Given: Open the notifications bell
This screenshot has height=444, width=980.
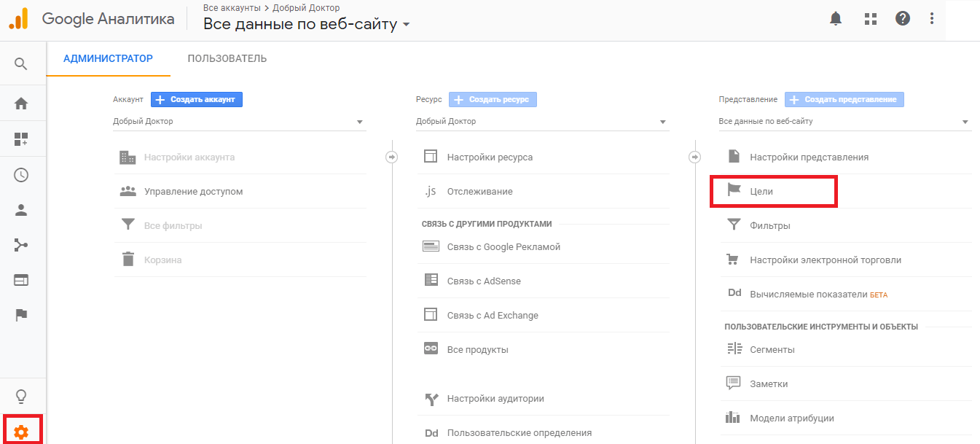Looking at the screenshot, I should pos(836,19).
